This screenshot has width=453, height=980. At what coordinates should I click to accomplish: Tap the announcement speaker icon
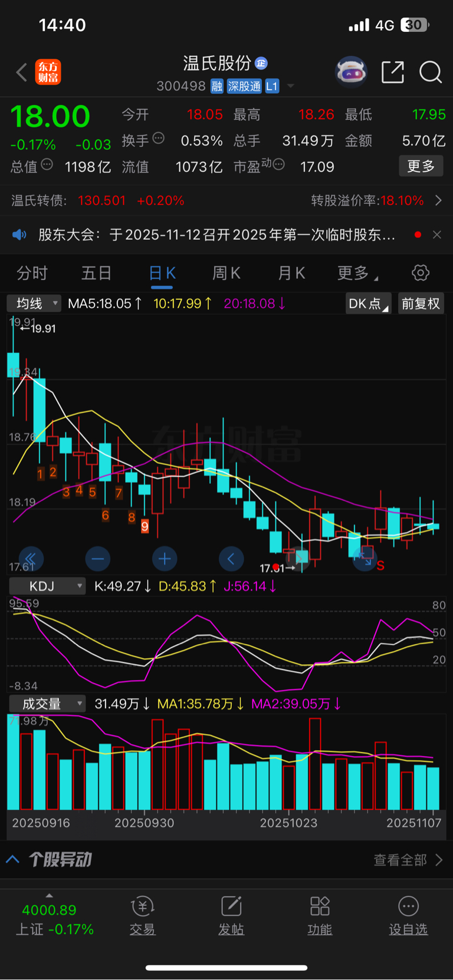pos(19,235)
